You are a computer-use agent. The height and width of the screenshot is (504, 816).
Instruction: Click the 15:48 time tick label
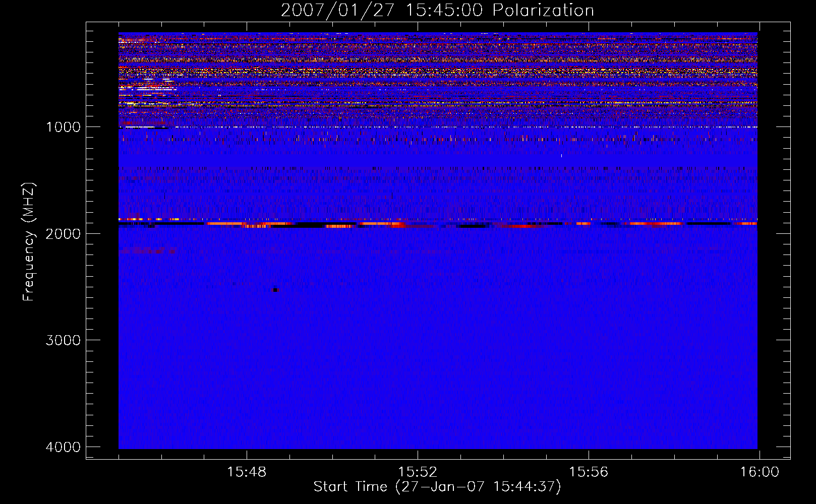[247, 472]
